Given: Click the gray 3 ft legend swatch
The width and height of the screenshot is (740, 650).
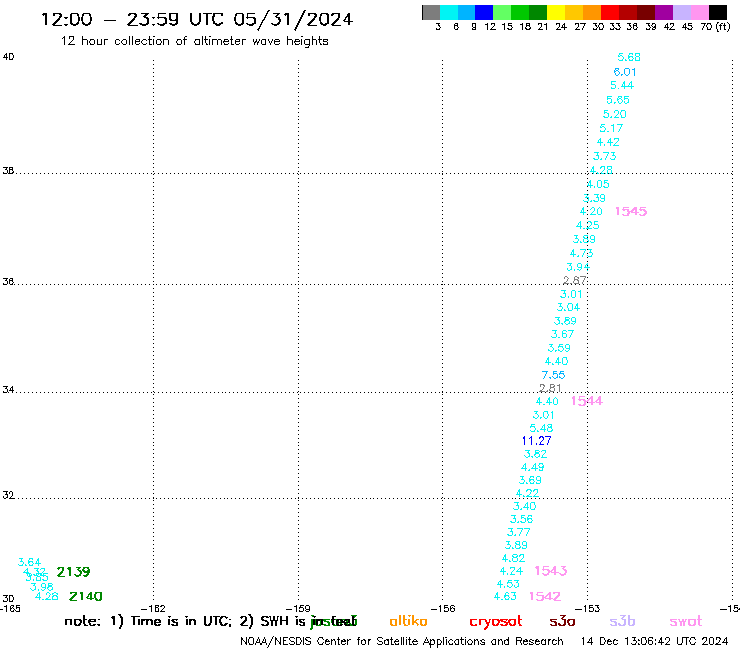Looking at the screenshot, I should pyautogui.click(x=431, y=13).
